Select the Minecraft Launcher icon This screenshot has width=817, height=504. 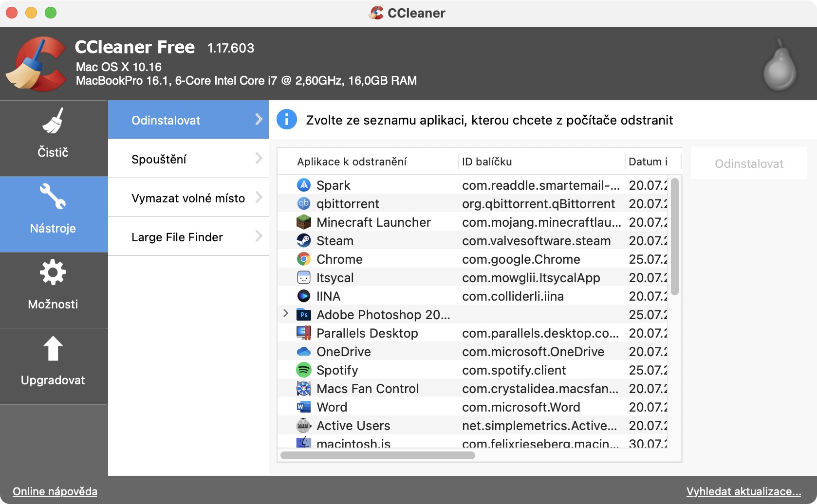tap(304, 222)
